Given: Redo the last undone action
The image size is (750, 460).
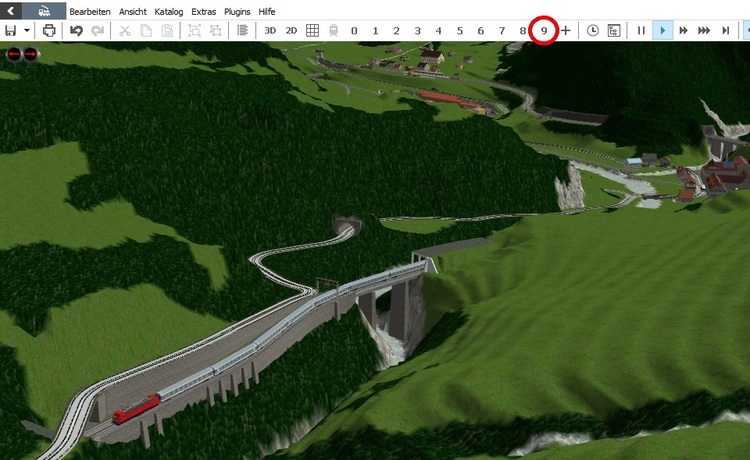Looking at the screenshot, I should [98, 31].
